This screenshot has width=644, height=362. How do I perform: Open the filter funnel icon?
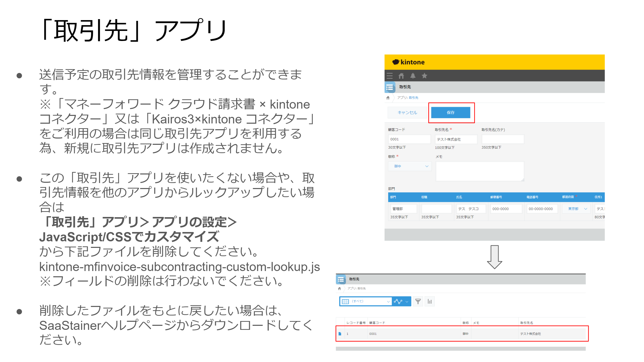point(418,301)
